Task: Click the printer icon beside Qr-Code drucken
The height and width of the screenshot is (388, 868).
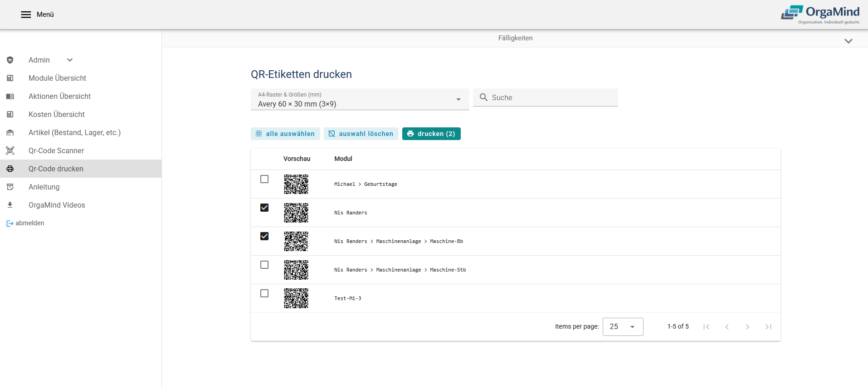Action: click(10, 169)
